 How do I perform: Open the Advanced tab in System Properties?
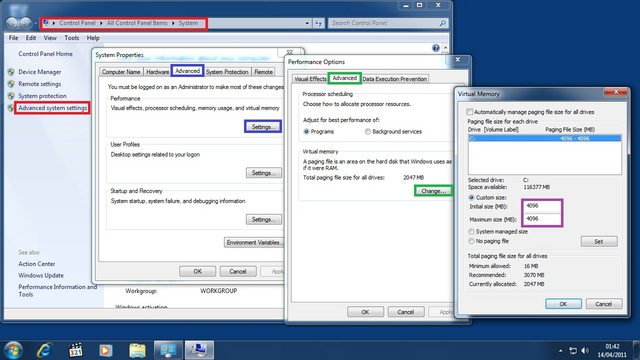187,71
